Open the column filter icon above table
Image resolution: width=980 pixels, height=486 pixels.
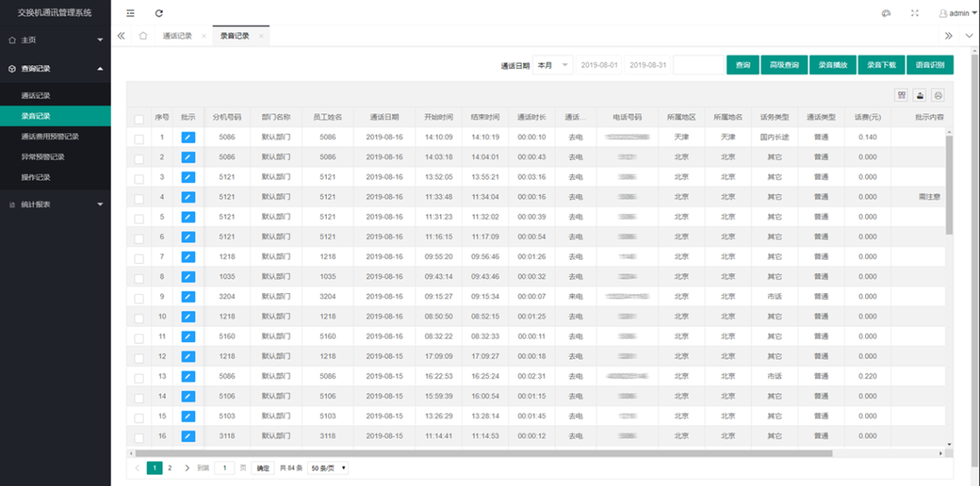point(902,95)
